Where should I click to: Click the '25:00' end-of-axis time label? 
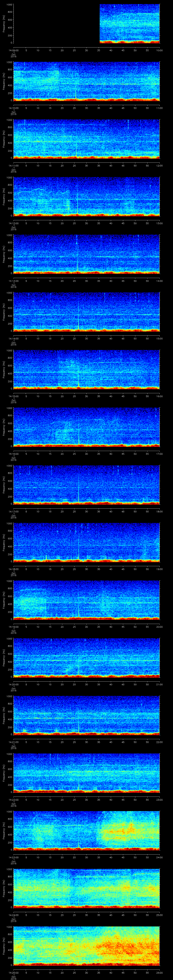click(x=160, y=915)
